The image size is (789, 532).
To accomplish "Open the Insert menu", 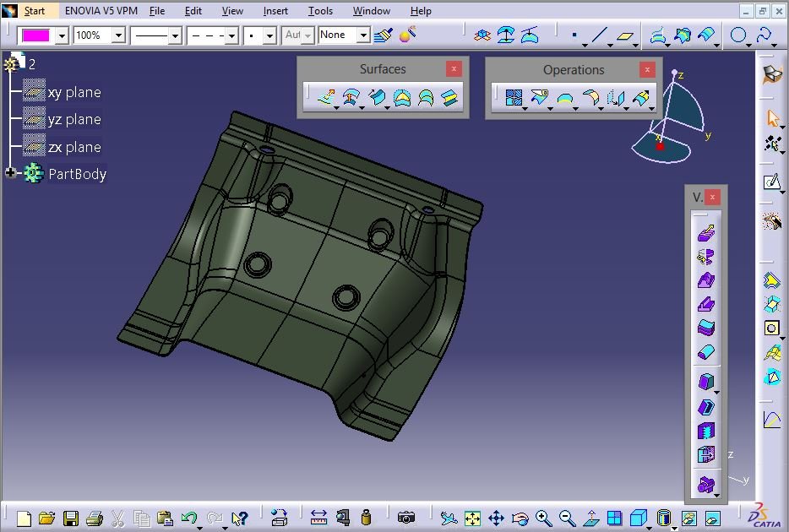I will coord(275,11).
